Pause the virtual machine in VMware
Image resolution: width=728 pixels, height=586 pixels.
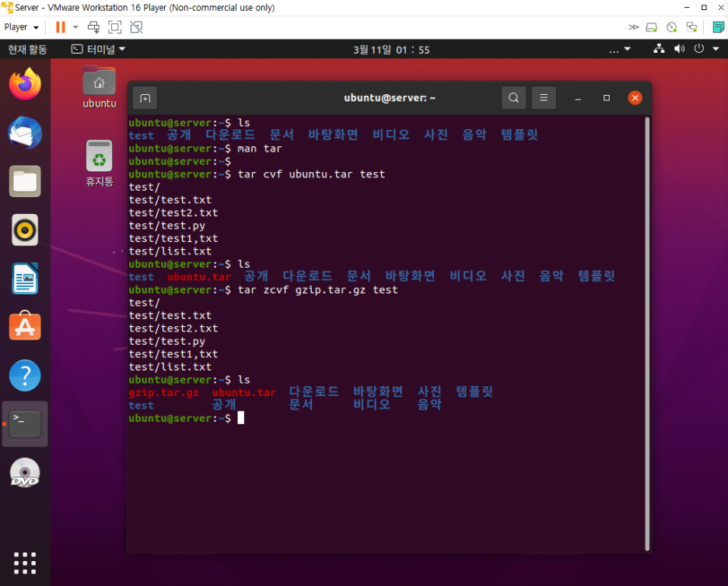coord(61,27)
